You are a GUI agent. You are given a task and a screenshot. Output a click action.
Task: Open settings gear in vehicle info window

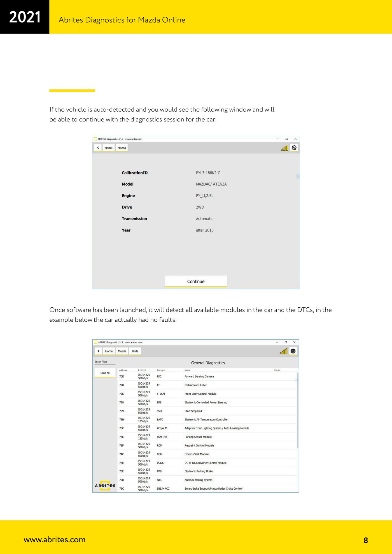[x=294, y=148]
